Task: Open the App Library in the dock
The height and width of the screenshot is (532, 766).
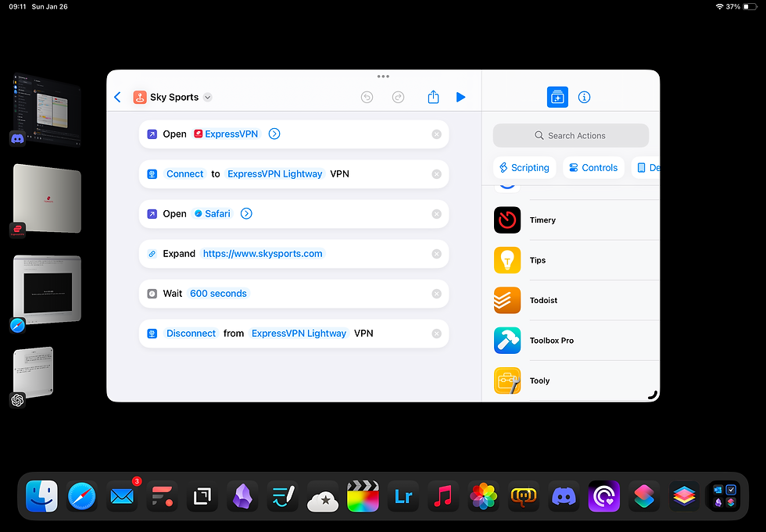Action: (724, 496)
